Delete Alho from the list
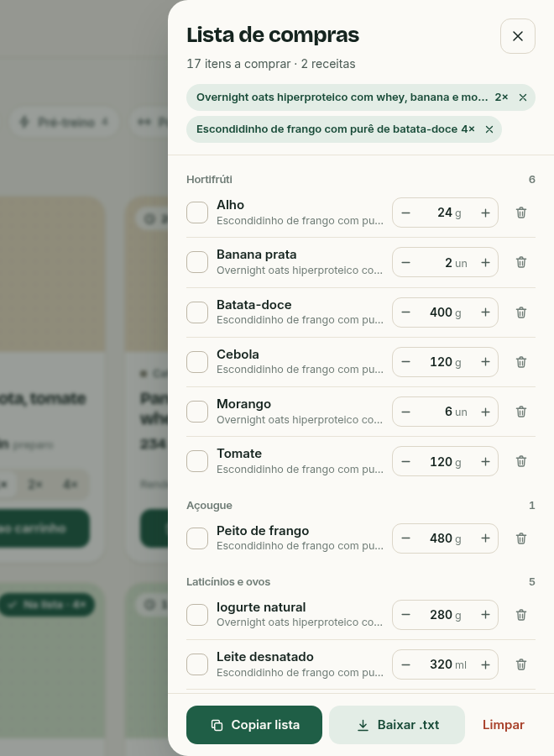This screenshot has width=554, height=756. (x=521, y=213)
